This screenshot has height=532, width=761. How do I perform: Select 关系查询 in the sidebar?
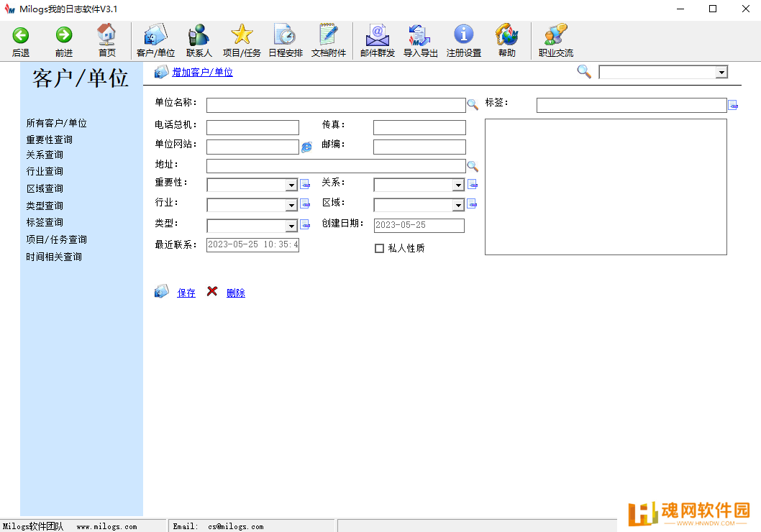(x=45, y=155)
